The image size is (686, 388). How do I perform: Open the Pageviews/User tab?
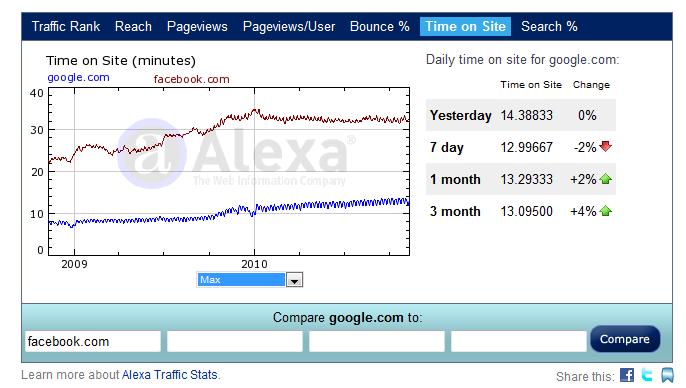[289, 26]
